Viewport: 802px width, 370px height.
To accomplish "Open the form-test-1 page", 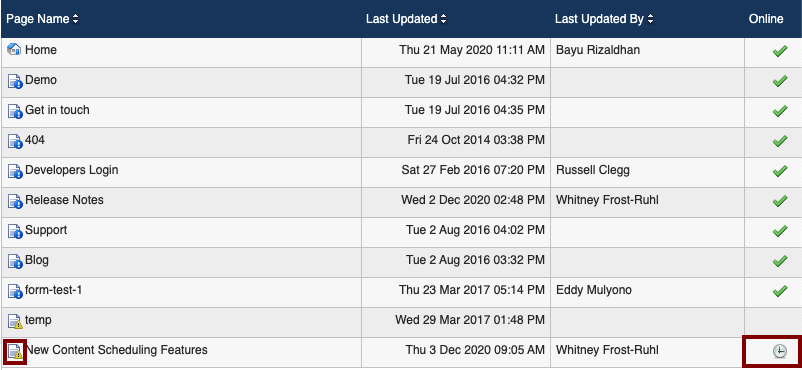I will 54,290.
